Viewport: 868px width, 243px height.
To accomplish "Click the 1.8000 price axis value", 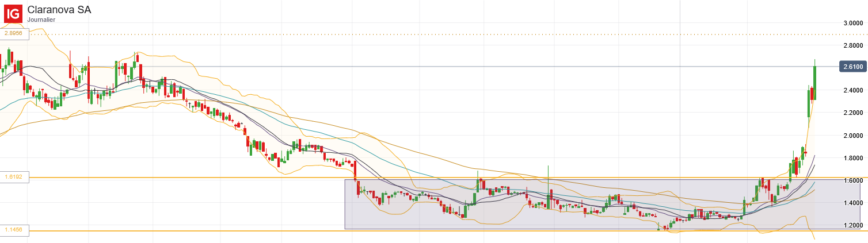I will coord(853,158).
